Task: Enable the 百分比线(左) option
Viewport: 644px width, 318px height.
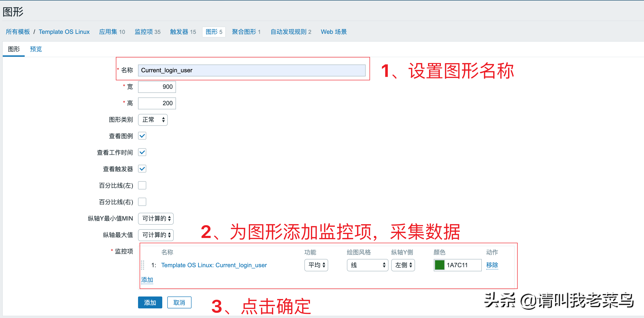Action: pos(142,185)
